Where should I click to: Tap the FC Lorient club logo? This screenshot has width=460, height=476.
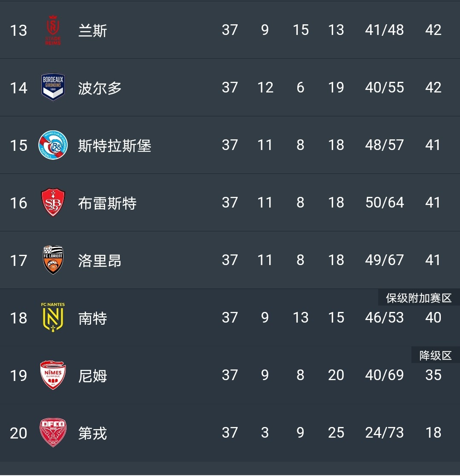tap(53, 260)
